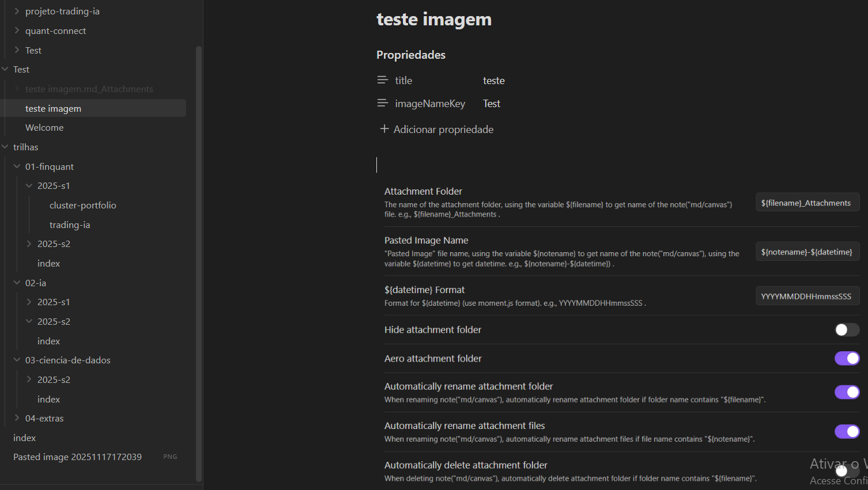The width and height of the screenshot is (868, 490).
Task: Disable the Aero attachment folder toggle
Action: click(x=847, y=358)
